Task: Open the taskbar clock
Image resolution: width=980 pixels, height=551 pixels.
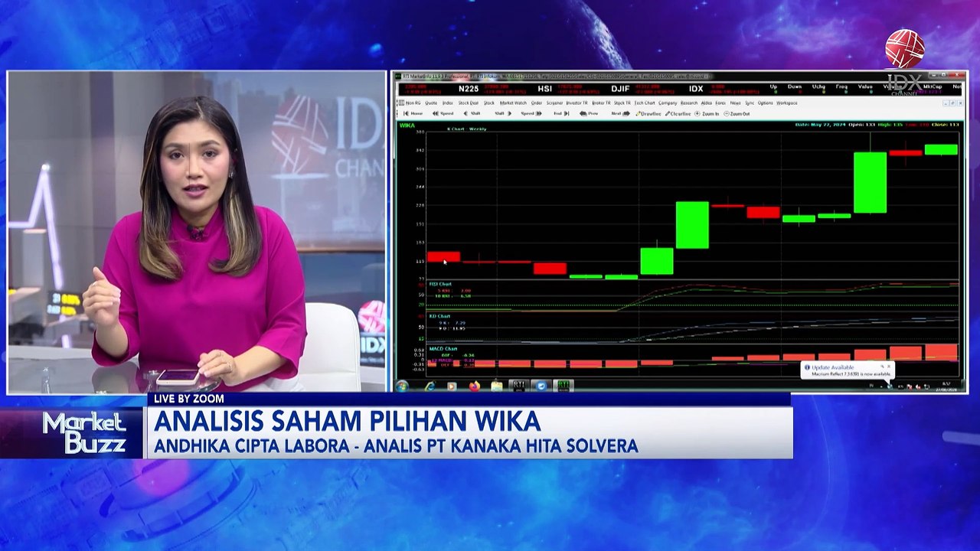Action: click(946, 386)
